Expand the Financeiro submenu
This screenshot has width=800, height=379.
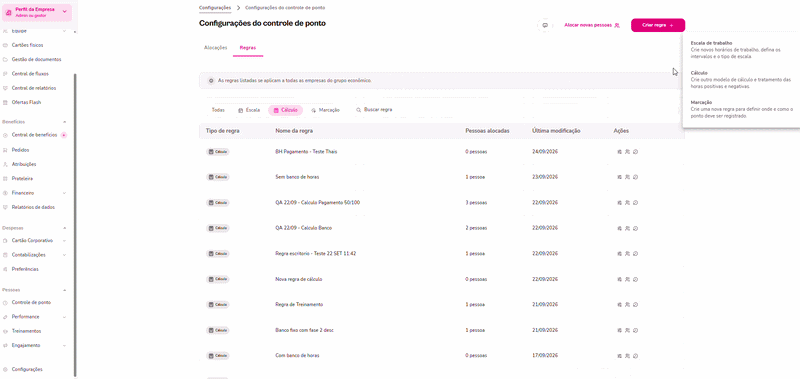pos(64,193)
